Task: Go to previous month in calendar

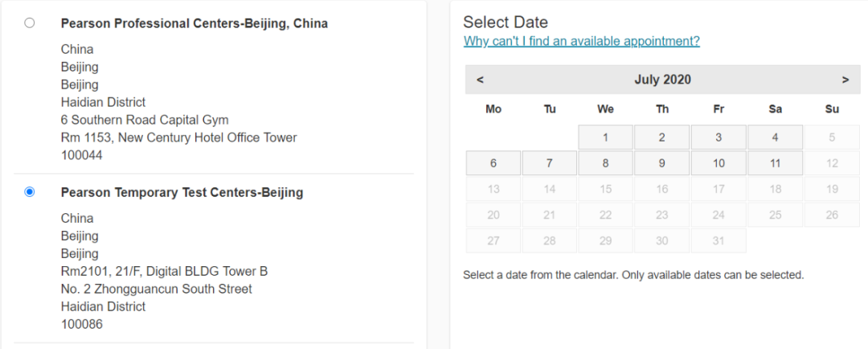Action: 480,80
